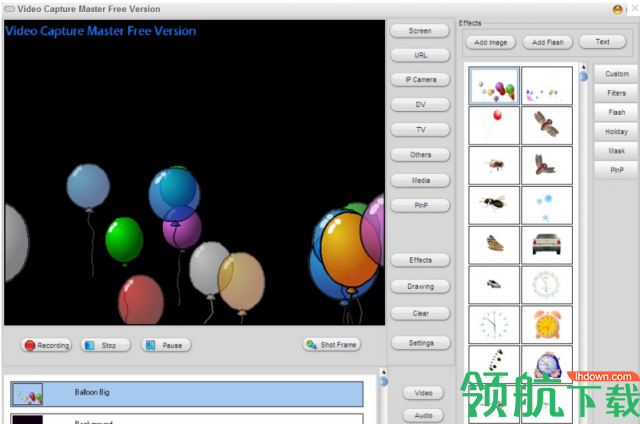The height and width of the screenshot is (424, 640).
Task: Select IP Camera source
Action: pos(420,80)
